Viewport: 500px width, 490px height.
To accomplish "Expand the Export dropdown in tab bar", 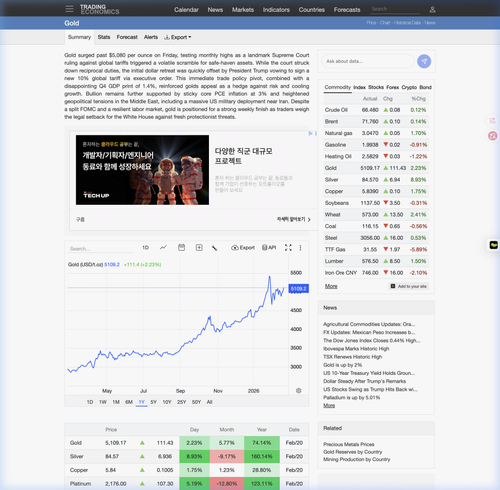I will tap(177, 37).
